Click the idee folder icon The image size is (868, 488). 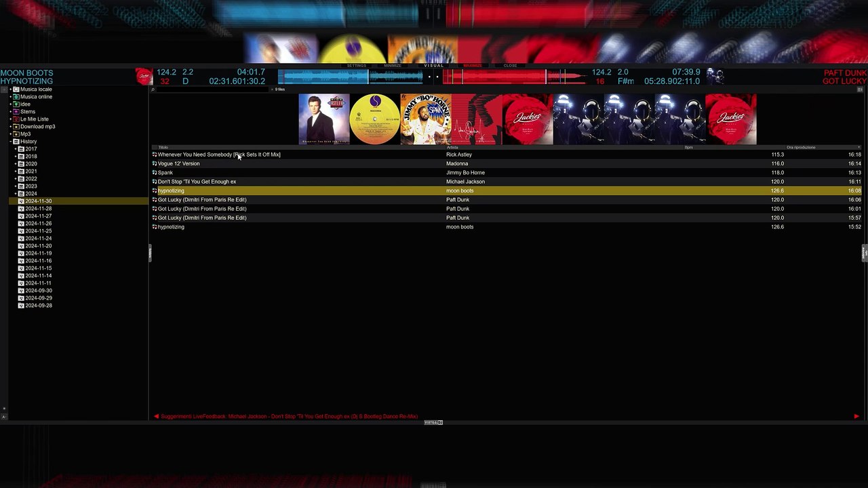click(16, 104)
